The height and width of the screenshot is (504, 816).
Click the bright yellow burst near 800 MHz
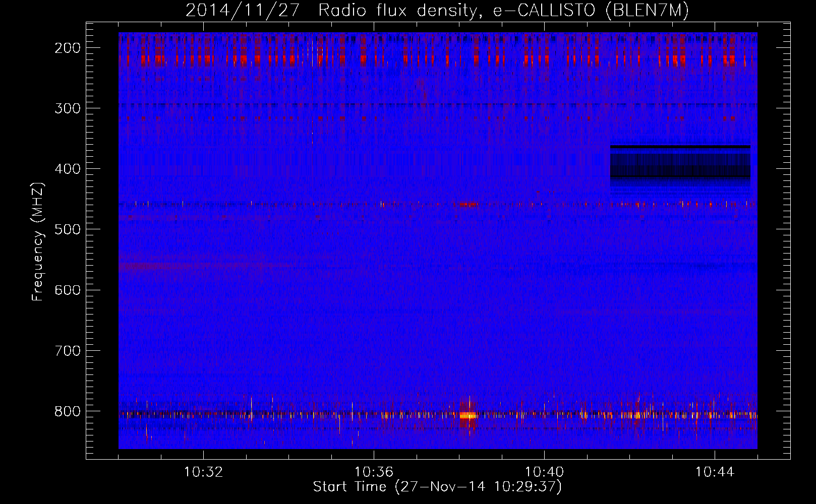pyautogui.click(x=469, y=415)
